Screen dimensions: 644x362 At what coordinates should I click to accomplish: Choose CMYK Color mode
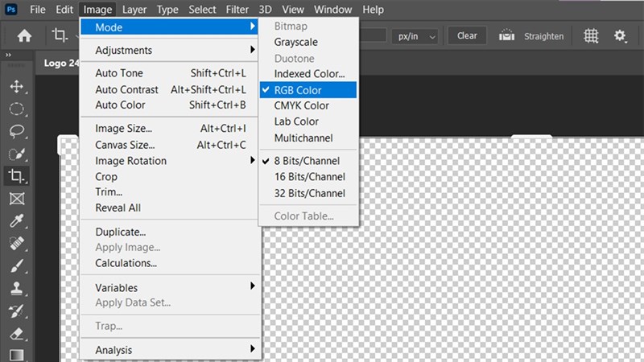pyautogui.click(x=301, y=105)
